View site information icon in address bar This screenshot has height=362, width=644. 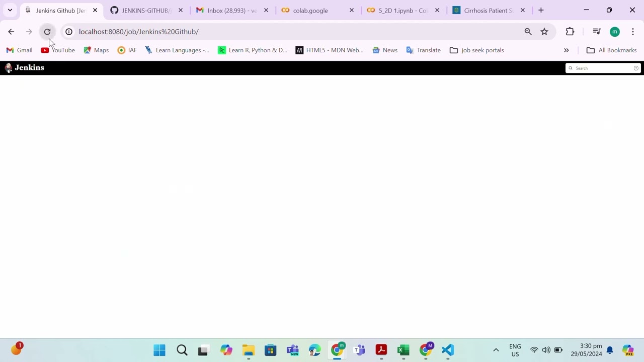tap(69, 32)
